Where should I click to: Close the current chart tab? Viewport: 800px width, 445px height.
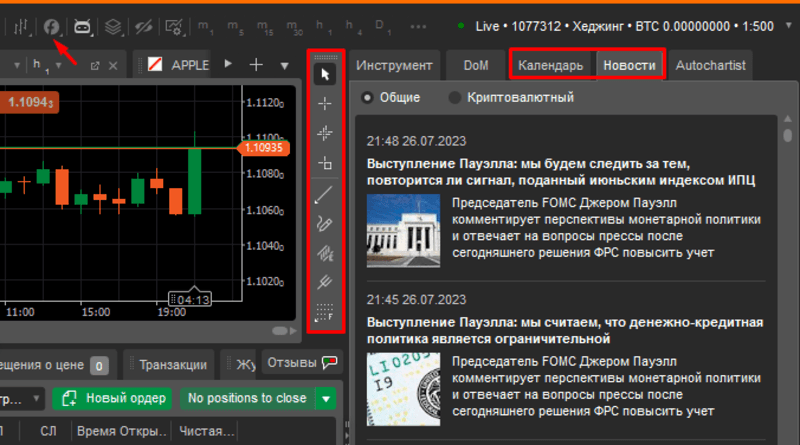(x=113, y=66)
